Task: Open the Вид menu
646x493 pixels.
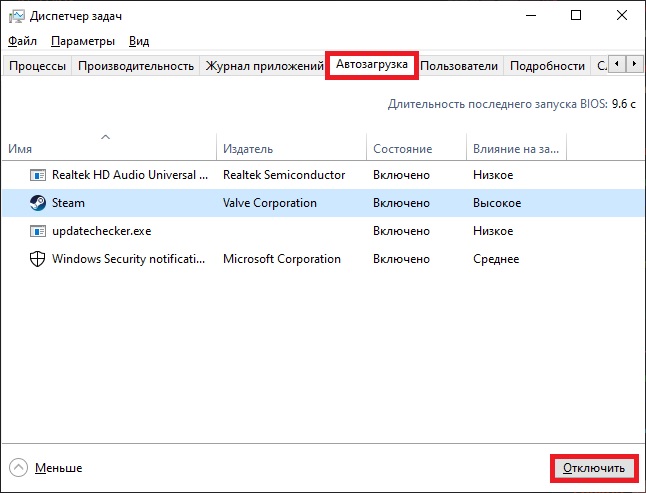Action: 139,41
